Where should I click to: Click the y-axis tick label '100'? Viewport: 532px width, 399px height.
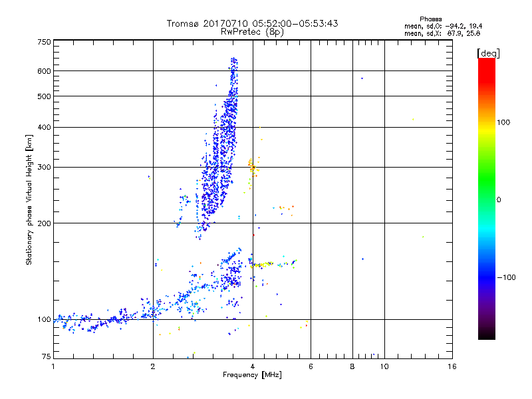click(x=44, y=320)
